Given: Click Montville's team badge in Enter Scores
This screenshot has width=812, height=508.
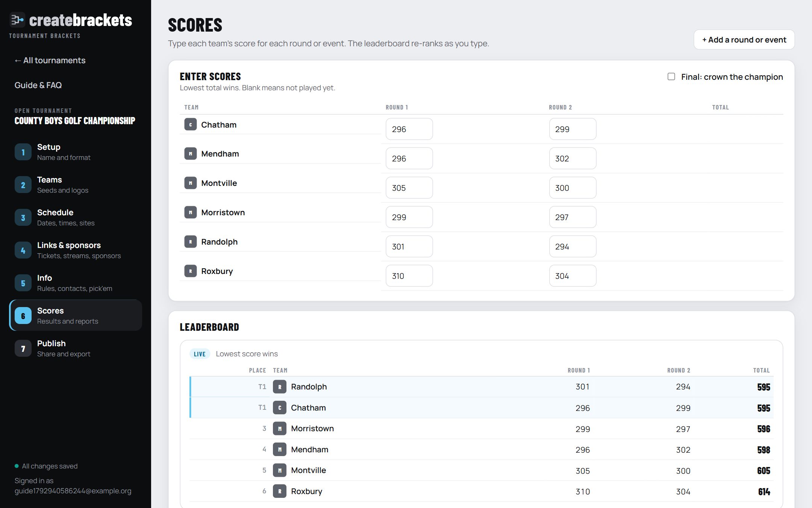Looking at the screenshot, I should point(191,183).
